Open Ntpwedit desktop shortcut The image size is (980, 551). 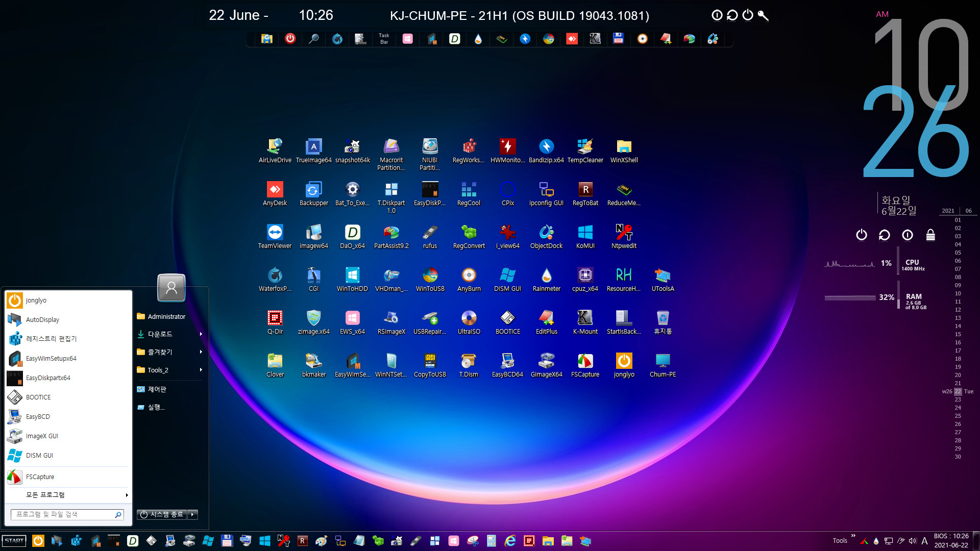[624, 237]
